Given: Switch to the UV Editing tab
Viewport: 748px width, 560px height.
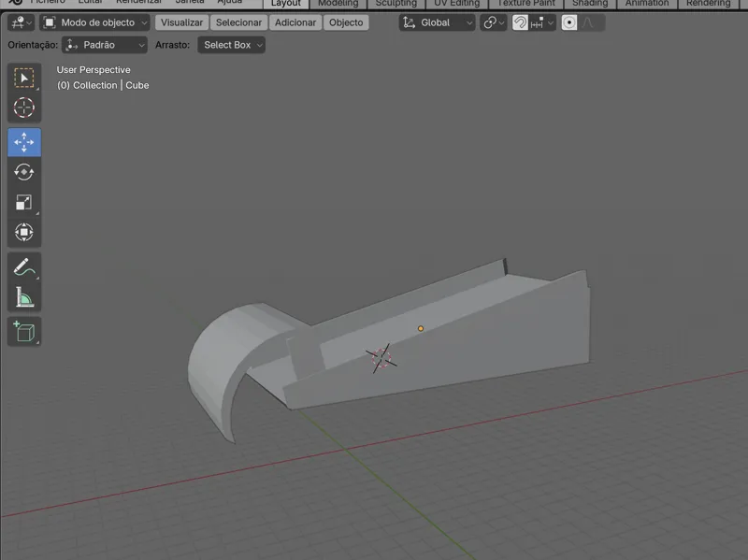Looking at the screenshot, I should click(456, 4).
